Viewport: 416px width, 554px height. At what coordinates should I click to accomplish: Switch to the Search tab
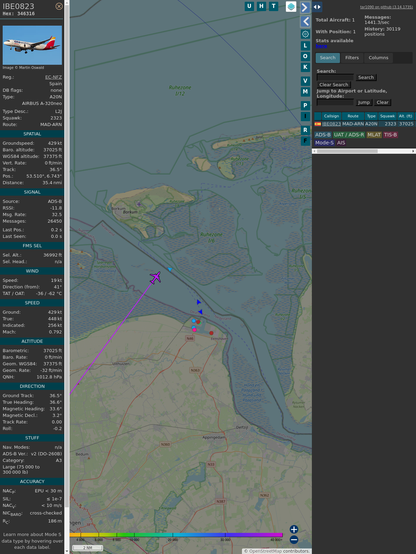coord(328,58)
